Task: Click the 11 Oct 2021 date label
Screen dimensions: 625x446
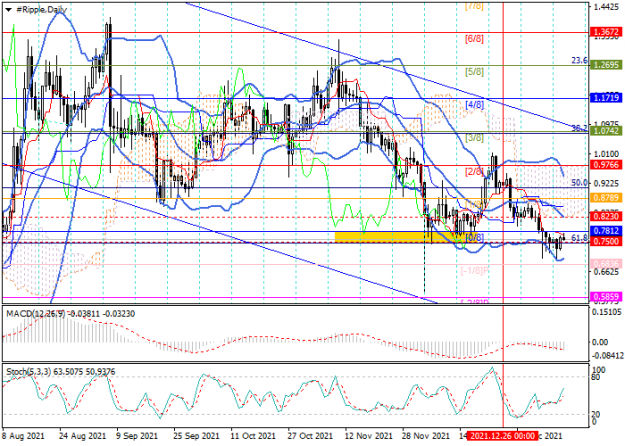Action: (x=254, y=436)
